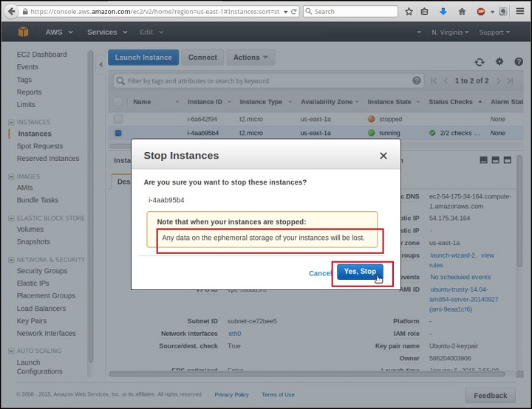532x409 pixels.
Task: Go to previous results page icon
Action: (x=446, y=81)
